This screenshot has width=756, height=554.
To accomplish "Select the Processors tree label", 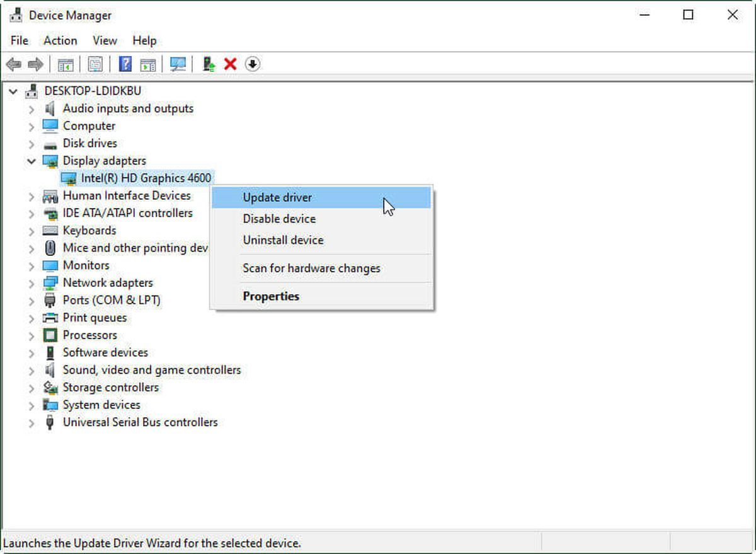I will click(90, 335).
